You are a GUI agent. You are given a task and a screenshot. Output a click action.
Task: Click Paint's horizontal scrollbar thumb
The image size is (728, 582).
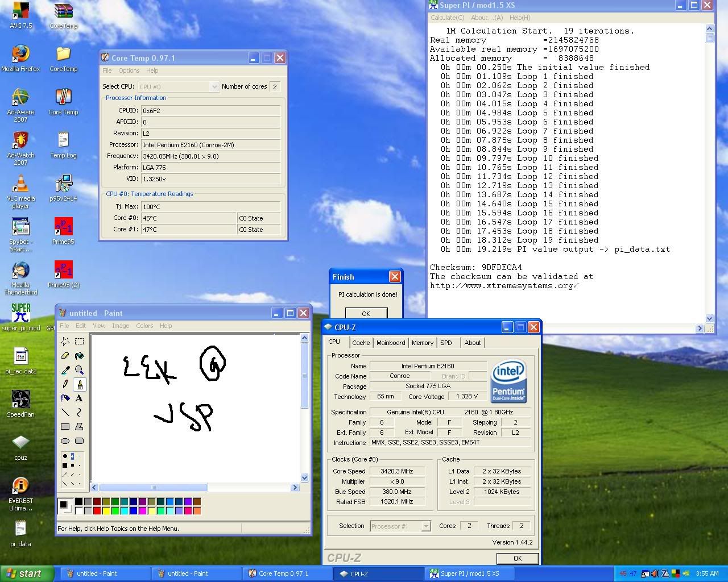[x=154, y=487]
